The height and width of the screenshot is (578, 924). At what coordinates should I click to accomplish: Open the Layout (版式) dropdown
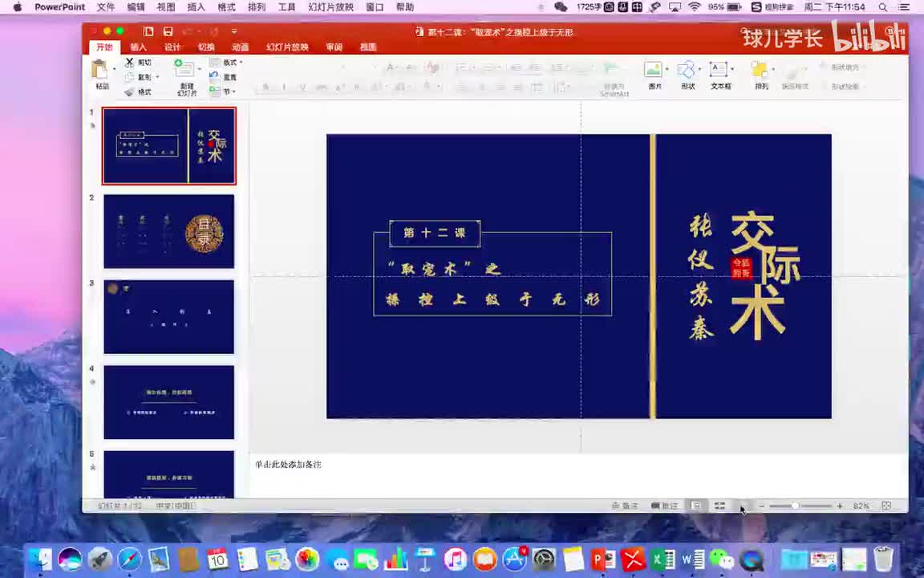226,62
